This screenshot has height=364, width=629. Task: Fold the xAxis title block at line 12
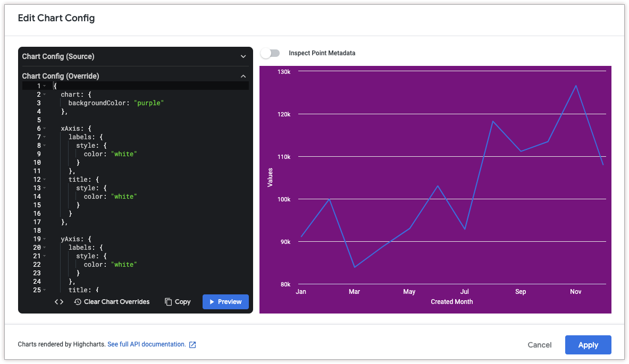45,180
